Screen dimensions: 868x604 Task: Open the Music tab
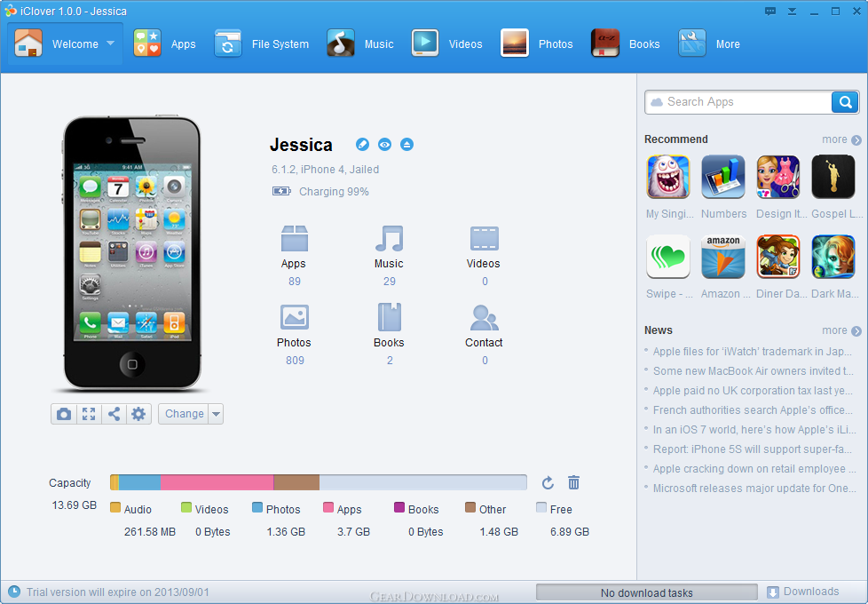360,44
